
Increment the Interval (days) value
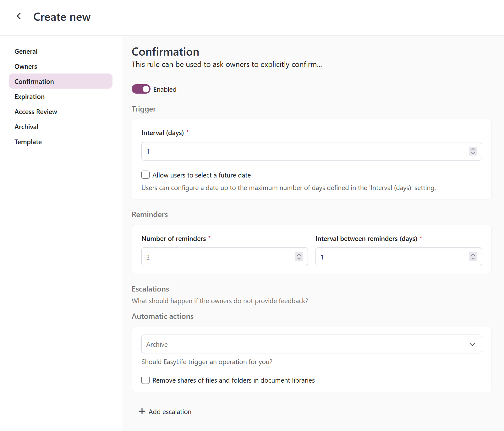pos(473,149)
